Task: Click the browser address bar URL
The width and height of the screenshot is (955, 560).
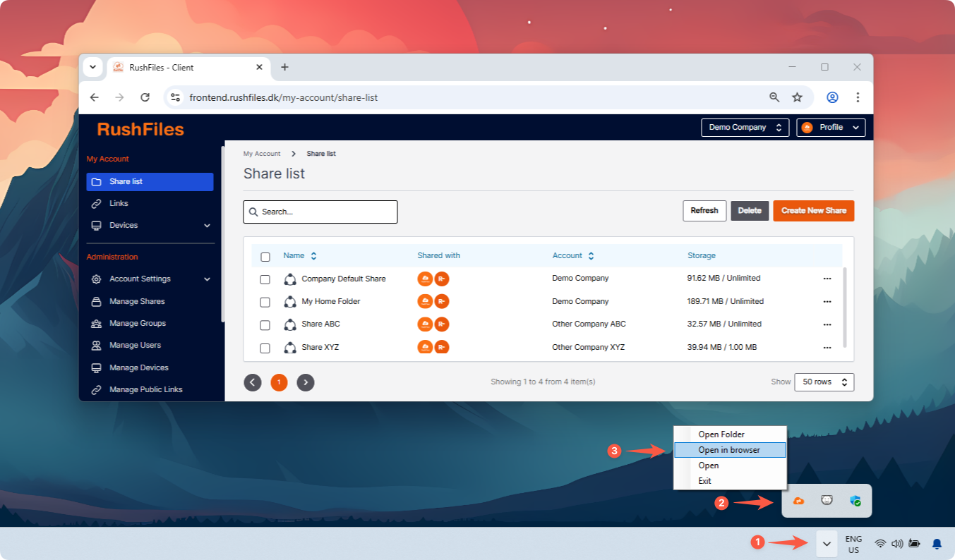Action: (x=284, y=97)
